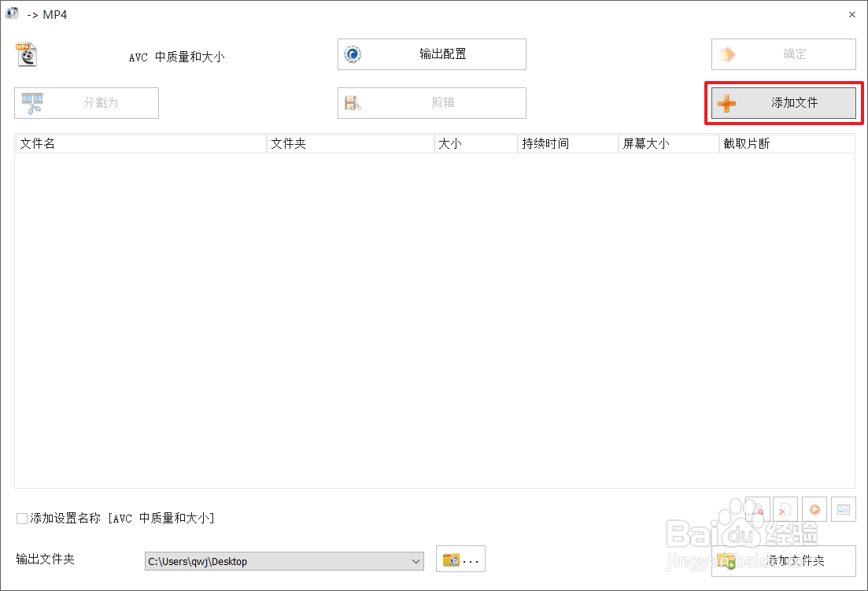Click the 确定 confirm button
868x591 pixels.
point(783,54)
